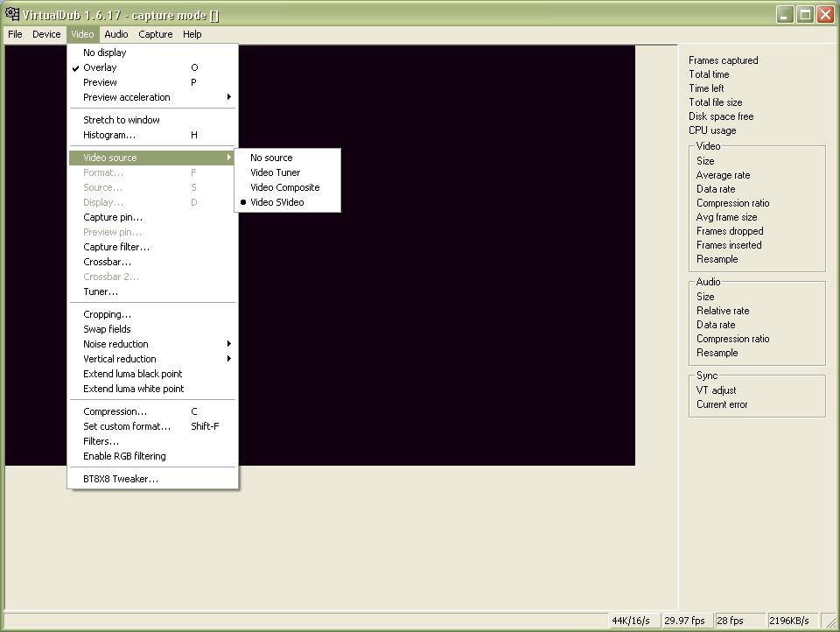Screen dimensions: 840x632
Task: Open the Help menu
Action: (x=192, y=34)
